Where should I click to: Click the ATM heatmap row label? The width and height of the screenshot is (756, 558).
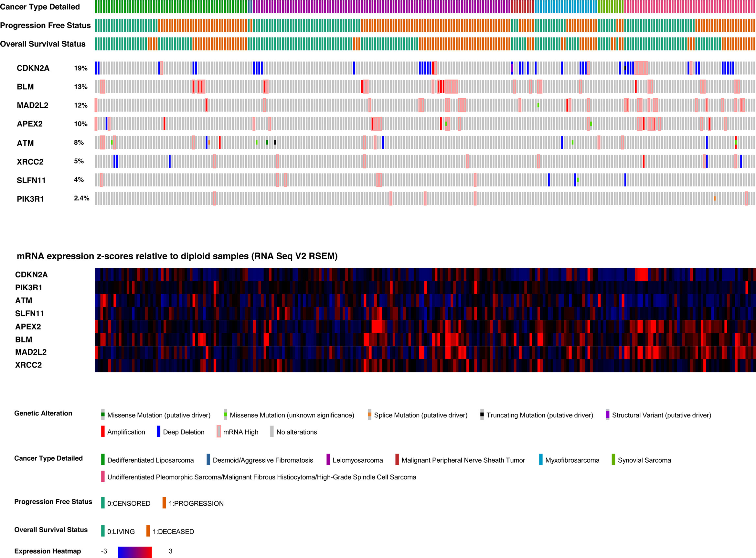[24, 301]
